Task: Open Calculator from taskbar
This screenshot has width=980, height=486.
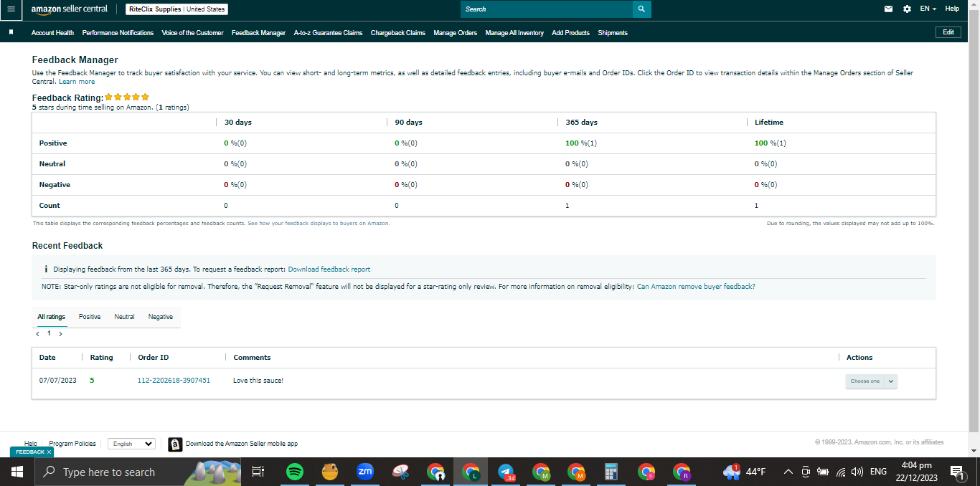Action: pos(611,472)
